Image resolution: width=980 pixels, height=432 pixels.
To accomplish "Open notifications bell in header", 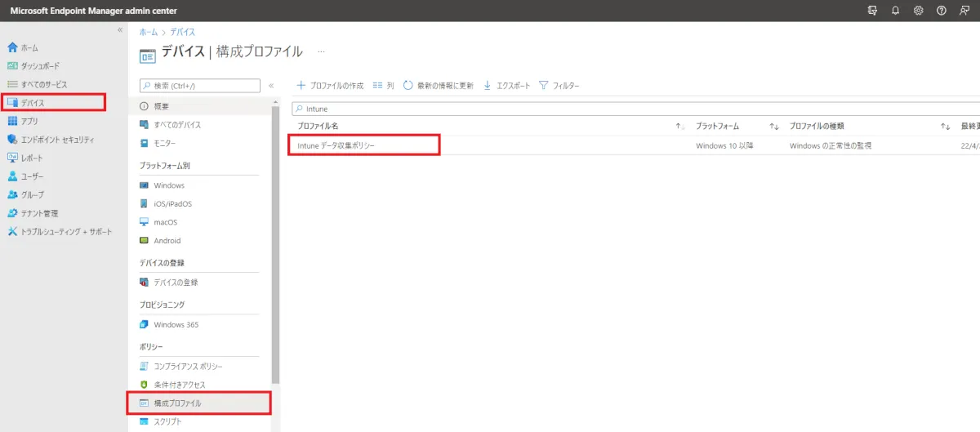I will click(896, 11).
